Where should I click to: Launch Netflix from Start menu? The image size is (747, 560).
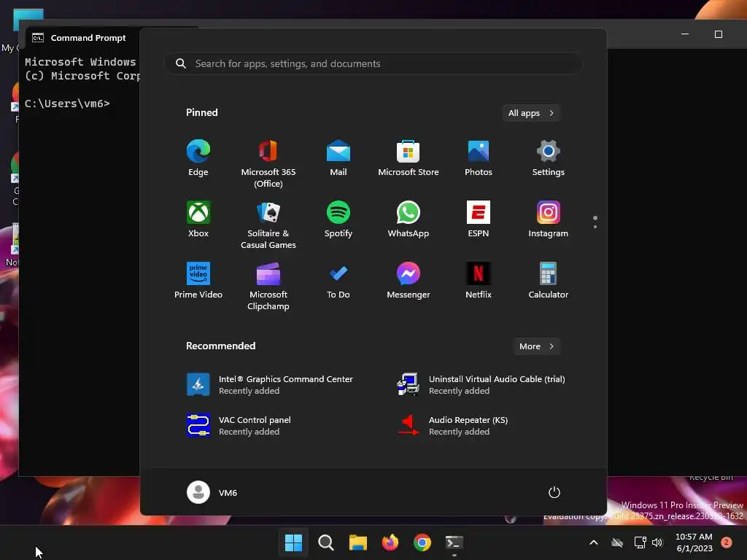pyautogui.click(x=479, y=281)
